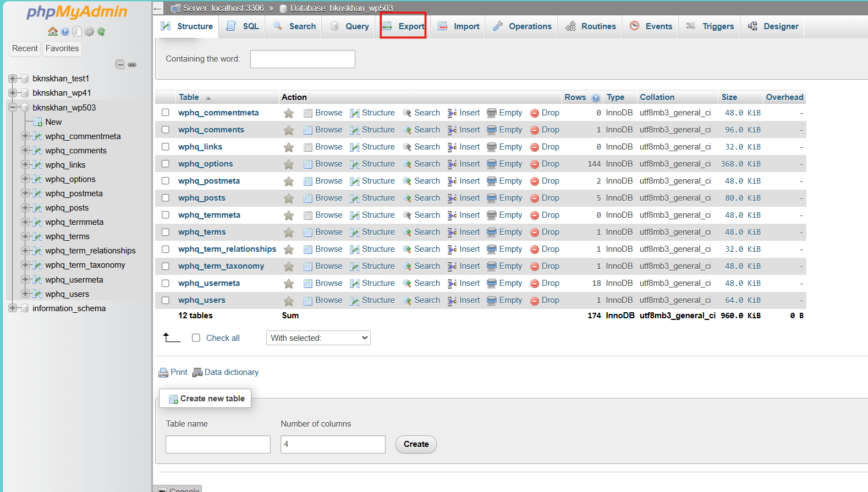
Task: Click the collapse all icon in the sidebar
Action: (120, 64)
